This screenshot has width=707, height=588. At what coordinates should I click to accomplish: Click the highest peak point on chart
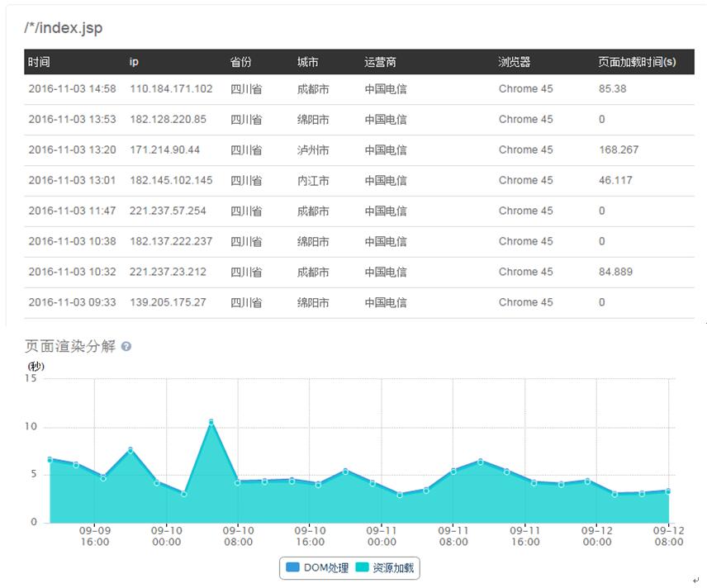click(x=211, y=422)
